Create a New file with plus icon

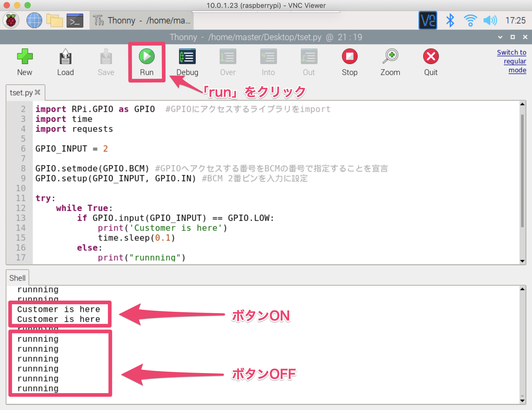(x=25, y=57)
